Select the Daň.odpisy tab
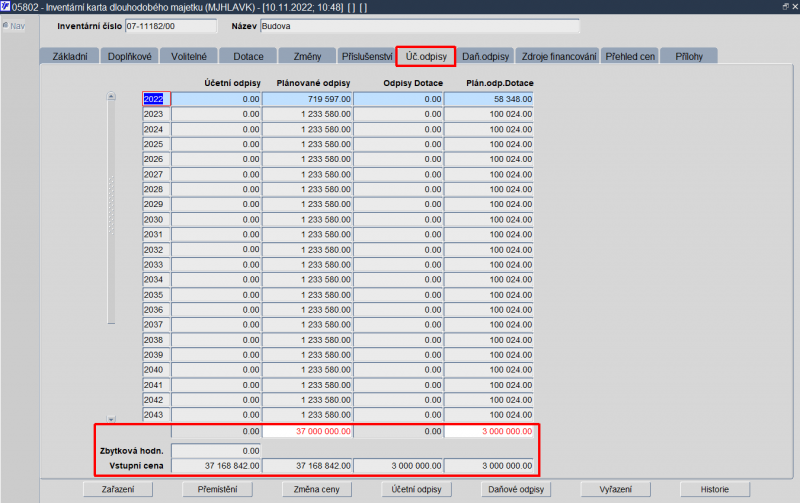Viewport: 800px width, 503px height. [486, 56]
